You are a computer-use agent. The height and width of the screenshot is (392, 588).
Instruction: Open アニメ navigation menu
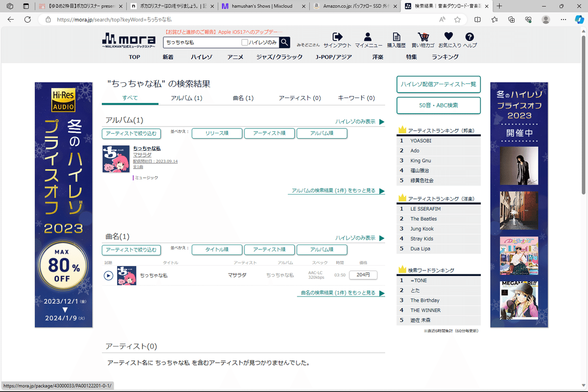(x=235, y=57)
